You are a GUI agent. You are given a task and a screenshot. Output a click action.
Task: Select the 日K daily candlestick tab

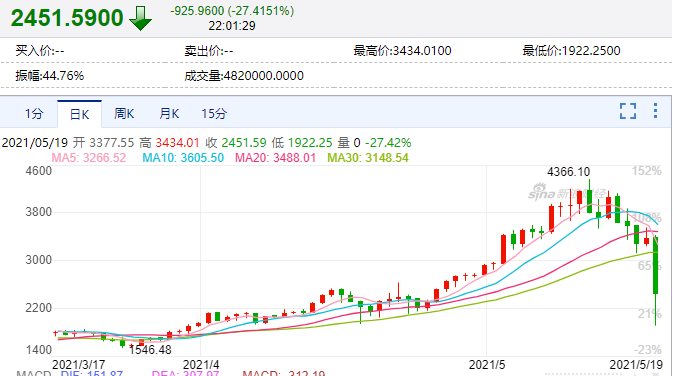[x=79, y=114]
